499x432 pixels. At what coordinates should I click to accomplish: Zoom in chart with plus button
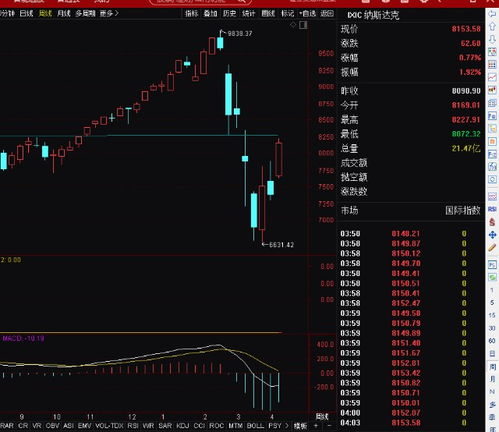point(316,426)
